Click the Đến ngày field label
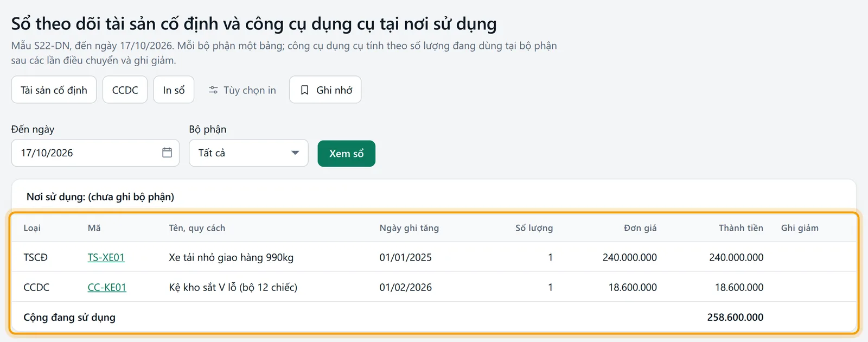Screen dimensions: 868x342 [x=33, y=129]
